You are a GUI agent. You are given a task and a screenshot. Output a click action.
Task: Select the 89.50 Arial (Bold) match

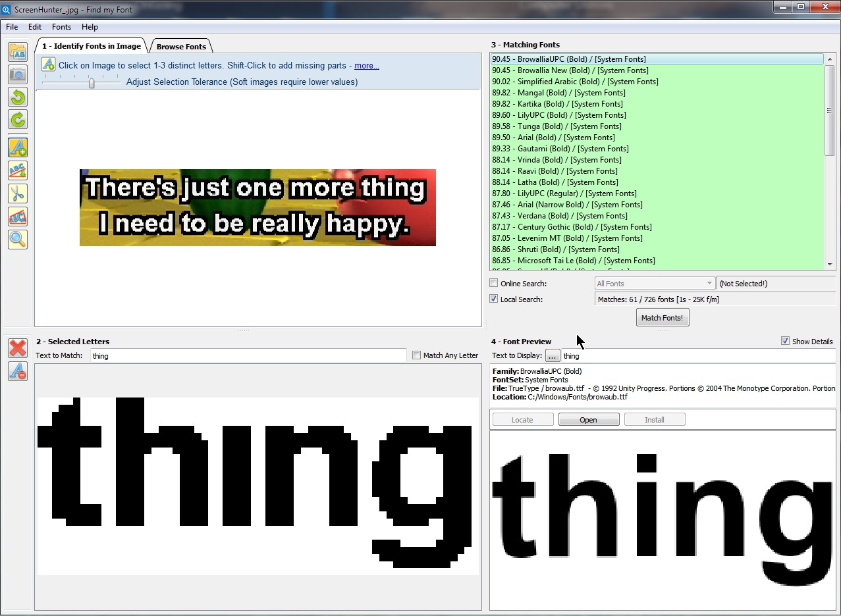[x=657, y=138]
